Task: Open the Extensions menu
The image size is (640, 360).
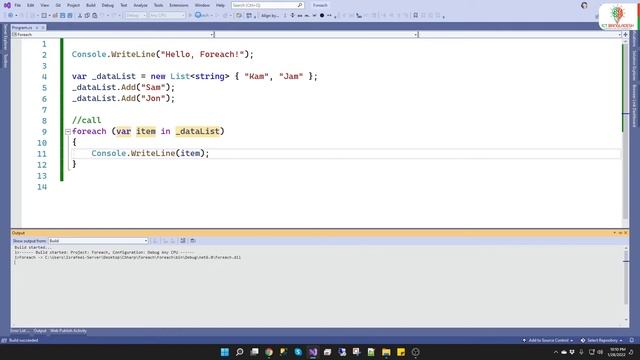Action: [179, 5]
